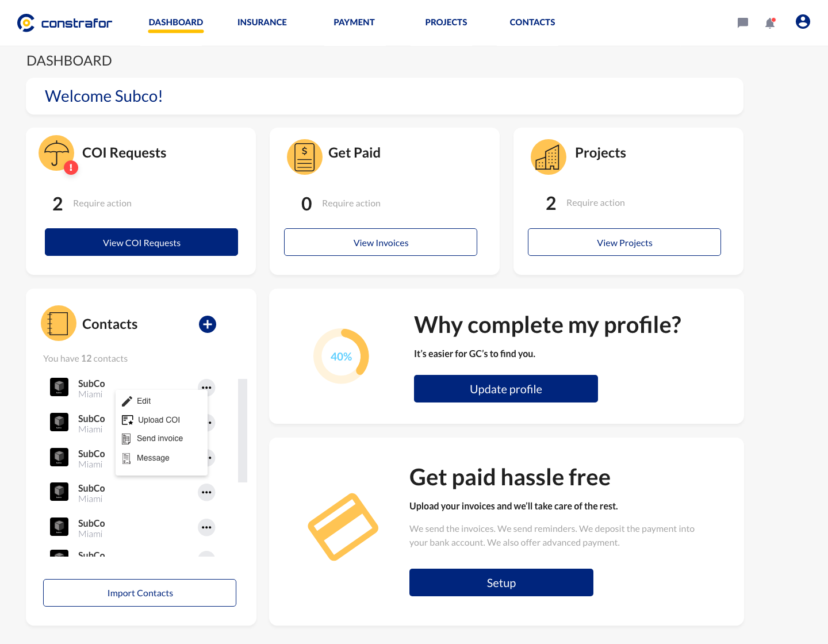Click the COI Requests umbrella icon
828x644 pixels.
coord(56,153)
